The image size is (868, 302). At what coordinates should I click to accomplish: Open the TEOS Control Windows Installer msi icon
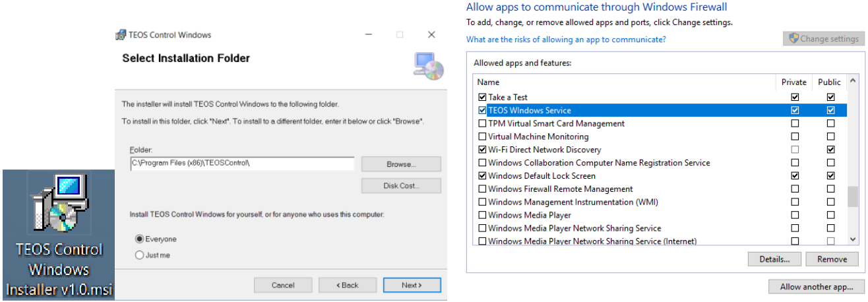coord(57,208)
